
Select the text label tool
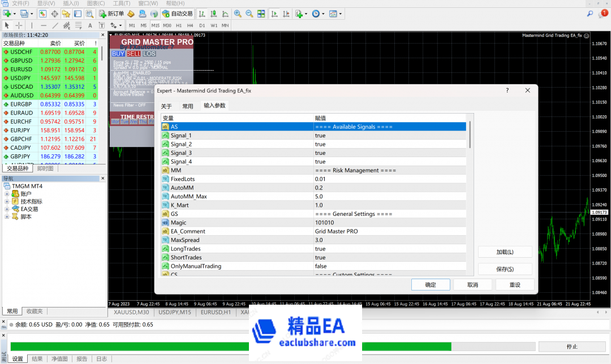click(90, 25)
